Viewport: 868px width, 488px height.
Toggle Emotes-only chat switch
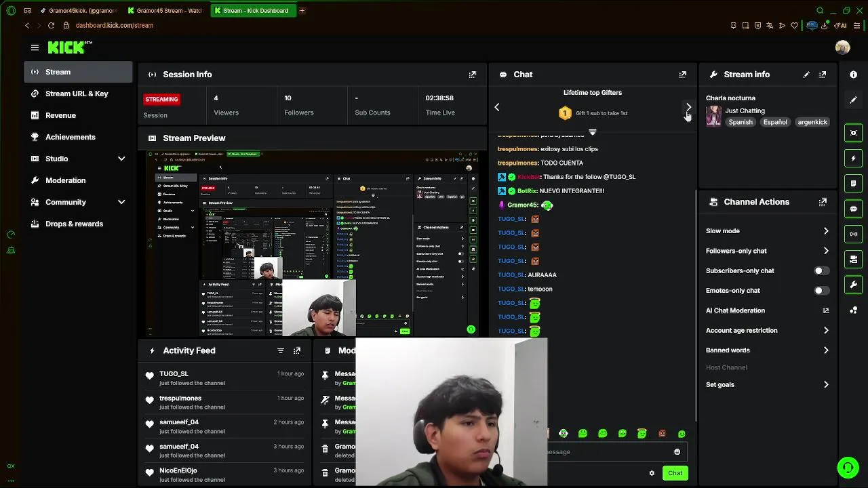pos(821,291)
